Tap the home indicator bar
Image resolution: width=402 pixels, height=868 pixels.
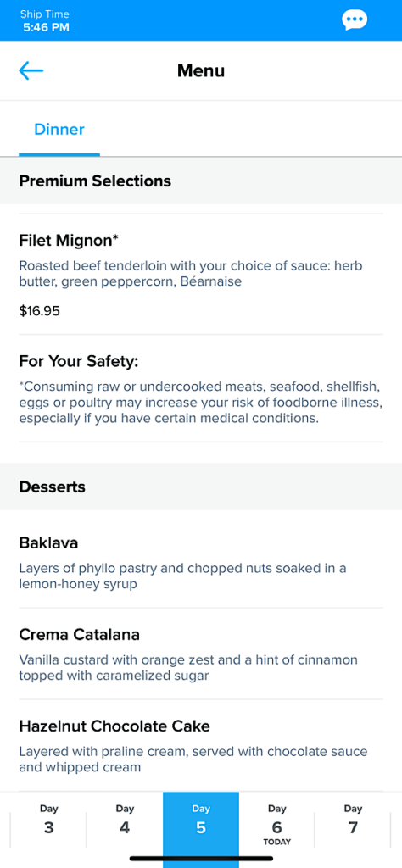point(201,859)
